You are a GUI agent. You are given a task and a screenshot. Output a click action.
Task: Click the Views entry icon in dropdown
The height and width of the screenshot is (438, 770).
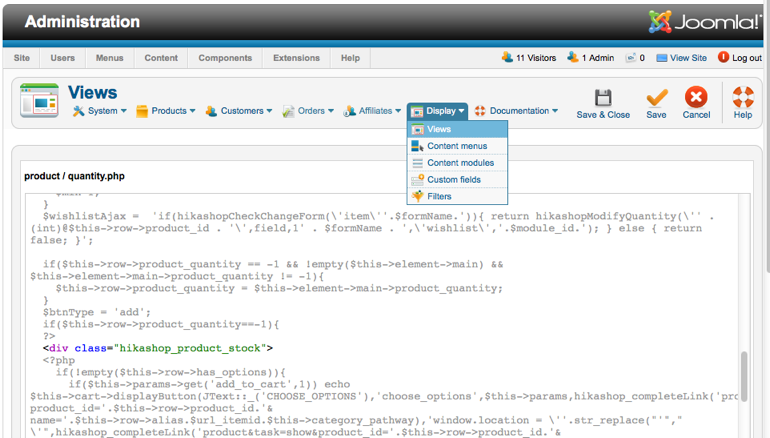coord(417,130)
